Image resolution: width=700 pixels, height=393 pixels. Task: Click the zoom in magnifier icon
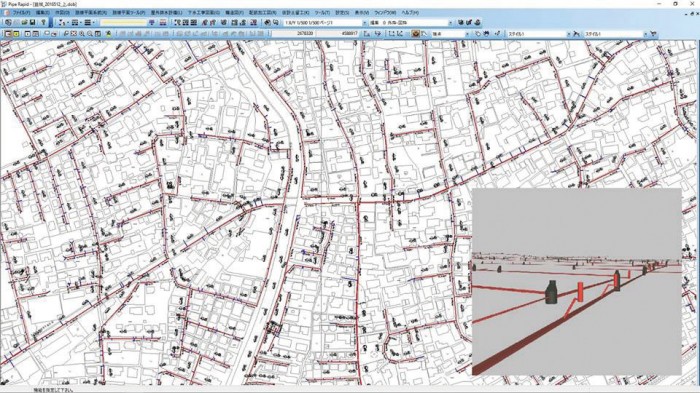coord(82,33)
